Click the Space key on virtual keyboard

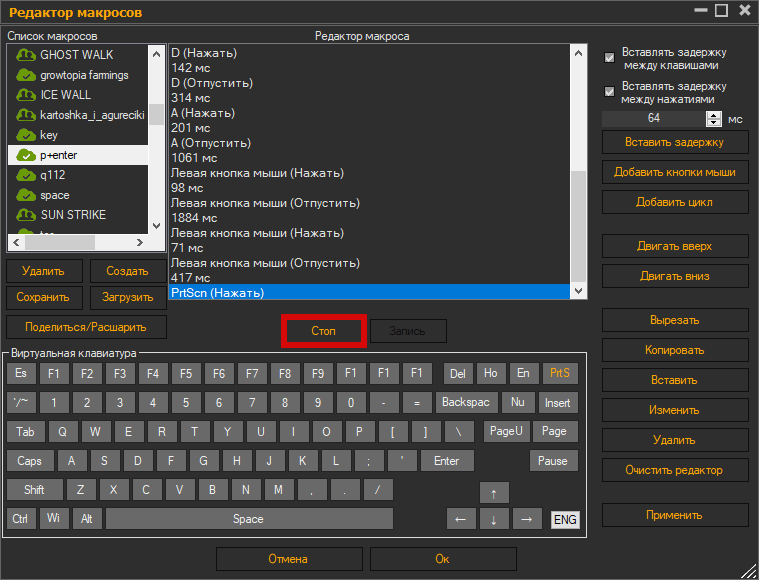tap(249, 519)
